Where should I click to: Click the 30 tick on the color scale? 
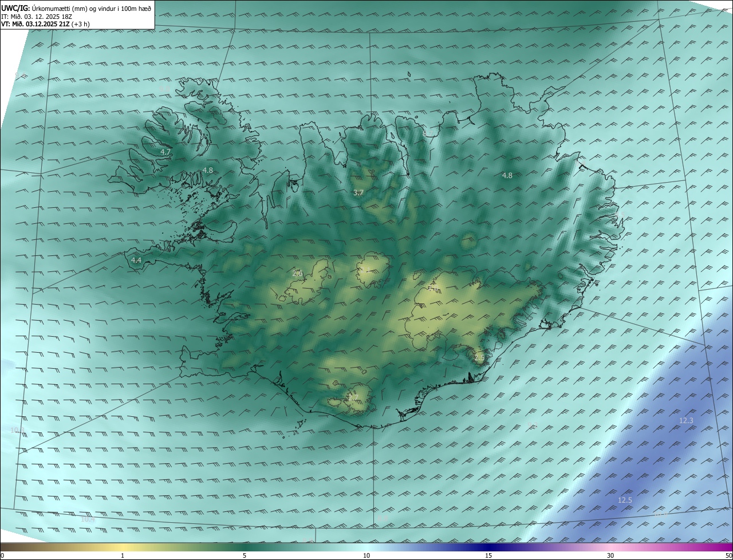[x=610, y=555]
